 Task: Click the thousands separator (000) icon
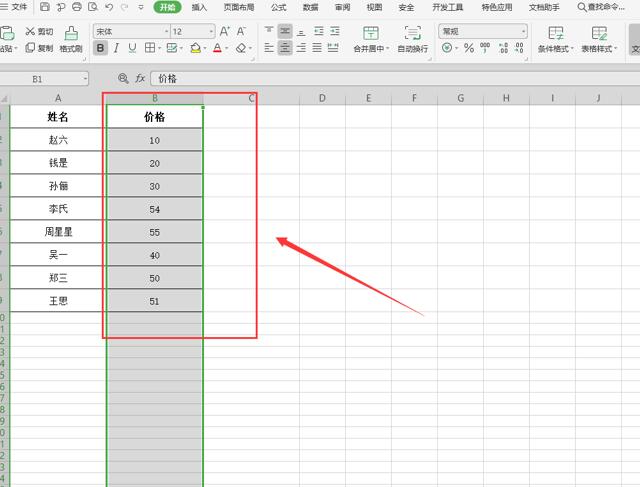485,48
